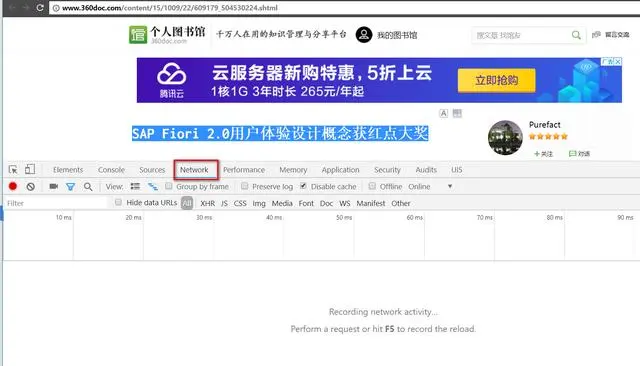The width and height of the screenshot is (640, 366).
Task: Click the 40 ms timeline marker
Action: pos(274,217)
